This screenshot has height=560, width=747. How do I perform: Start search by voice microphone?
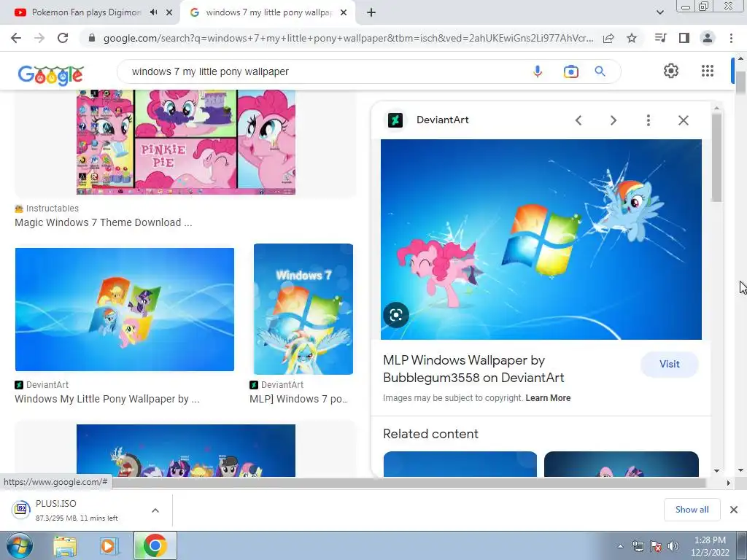[x=538, y=71]
